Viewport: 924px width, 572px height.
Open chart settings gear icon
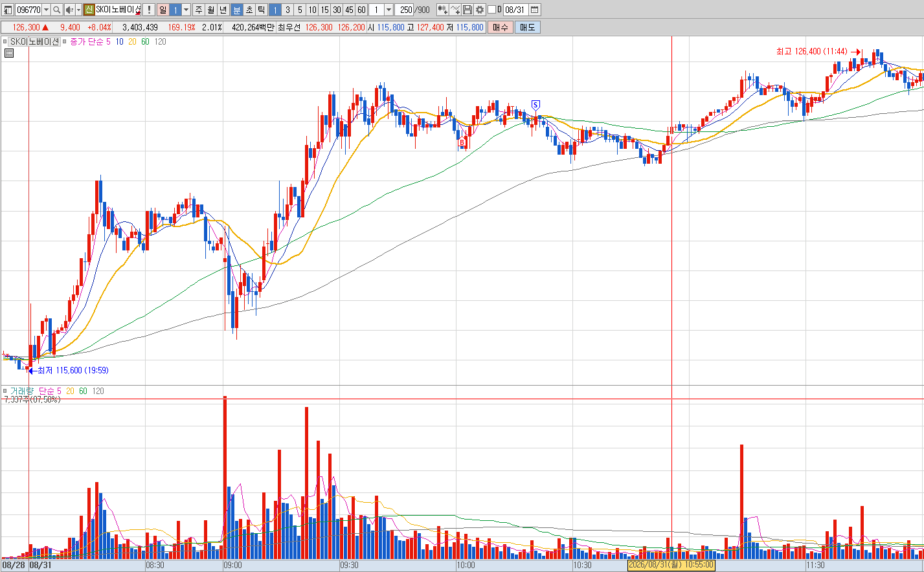480,10
